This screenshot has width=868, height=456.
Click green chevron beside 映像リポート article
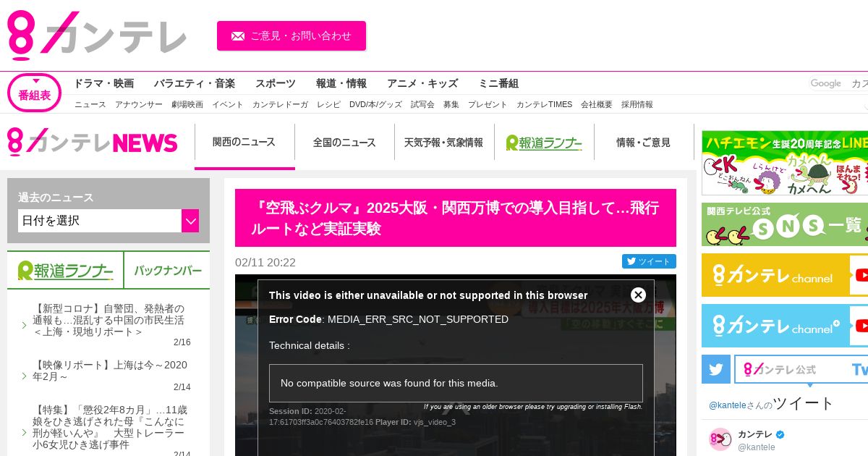click(24, 376)
